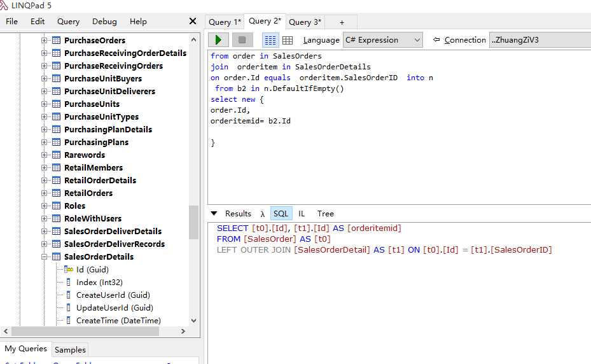Select the PurchasingPlanDetails table
The height and width of the screenshot is (364, 591).
[108, 129]
